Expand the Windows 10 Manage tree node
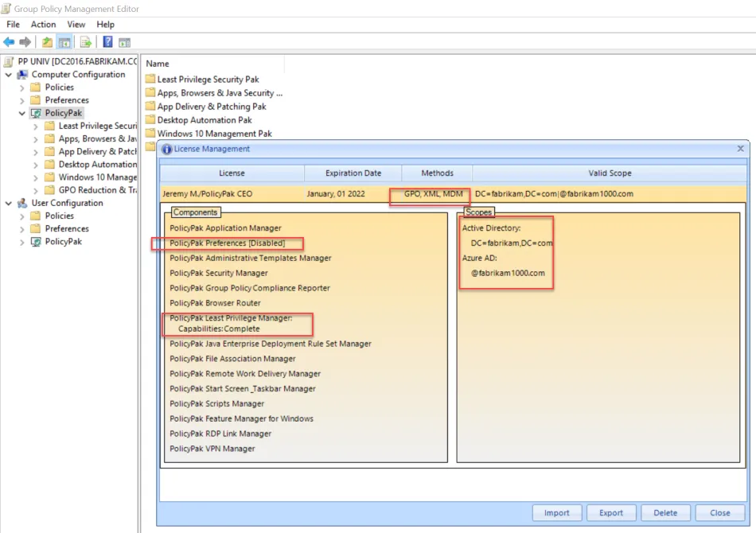Image resolution: width=756 pixels, height=533 pixels. [x=36, y=178]
